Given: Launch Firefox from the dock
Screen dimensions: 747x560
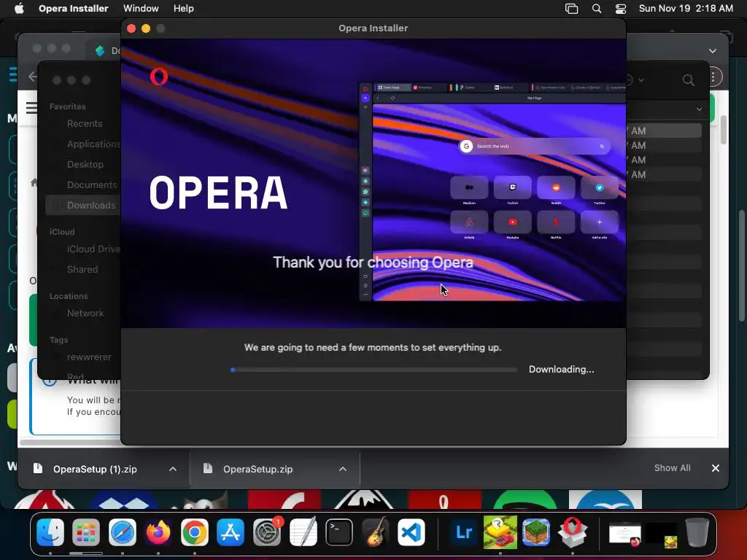Looking at the screenshot, I should 158,532.
